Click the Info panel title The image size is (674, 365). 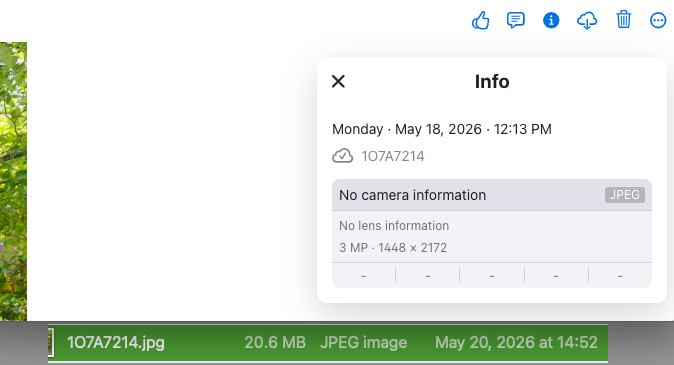(492, 81)
